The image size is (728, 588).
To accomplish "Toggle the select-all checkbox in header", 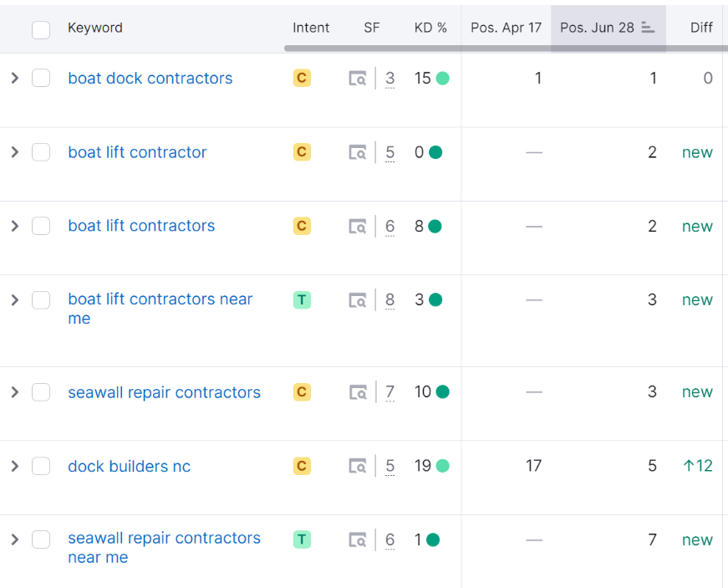I will tap(41, 30).
